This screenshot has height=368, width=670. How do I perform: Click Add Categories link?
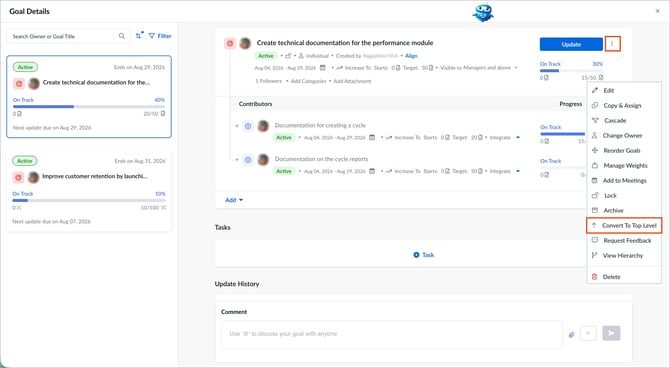click(308, 81)
